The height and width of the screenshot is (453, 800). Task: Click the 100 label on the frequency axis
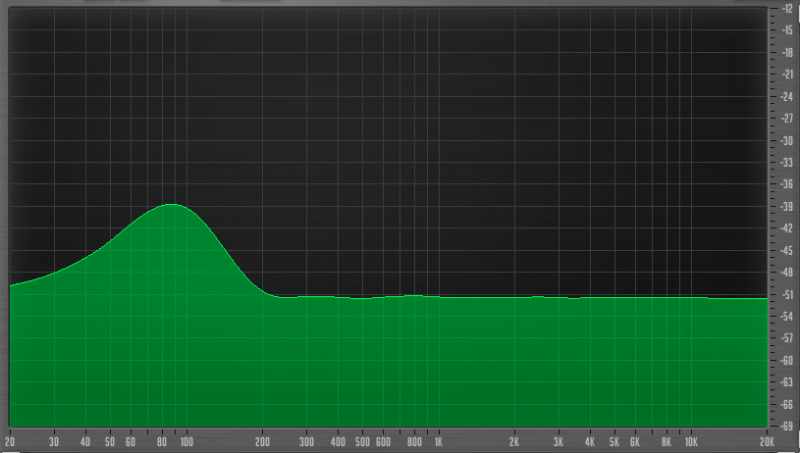click(x=186, y=441)
